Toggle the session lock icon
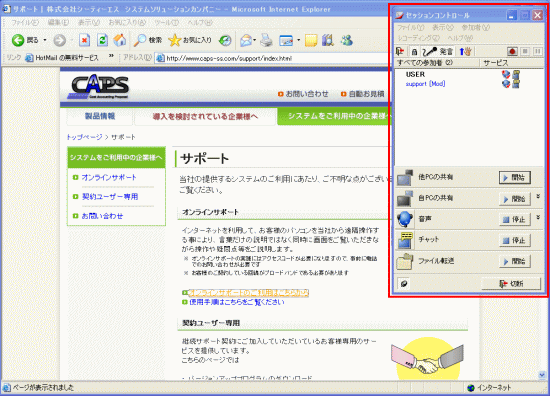Viewport: 550px width, 396px height. [x=414, y=52]
